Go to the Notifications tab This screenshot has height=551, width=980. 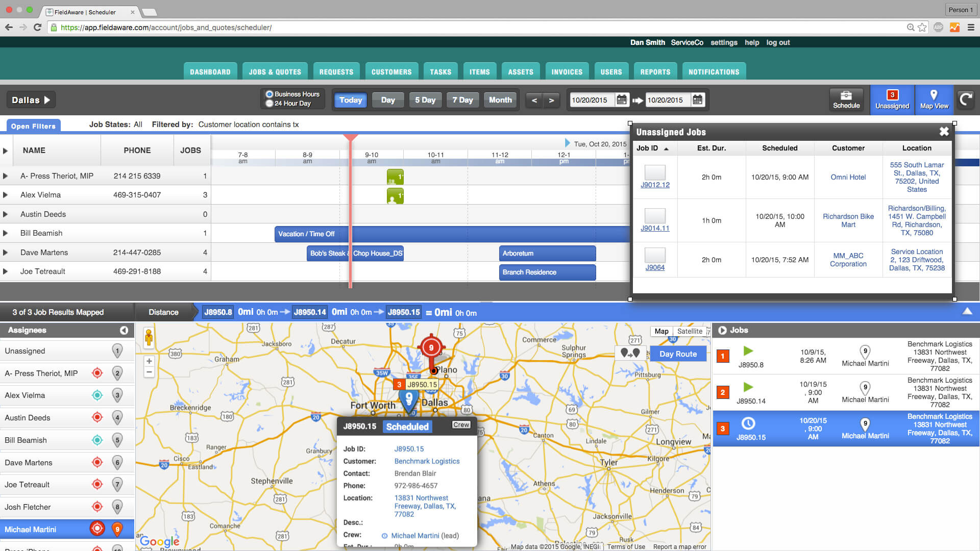click(714, 71)
